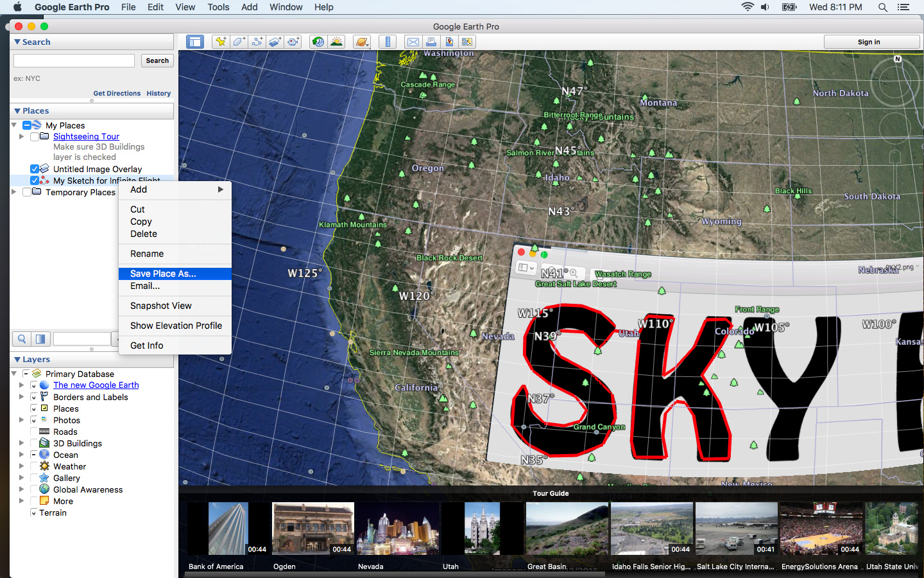
Task: Uncheck Untitled Image Overlay checkbox
Action: point(35,169)
